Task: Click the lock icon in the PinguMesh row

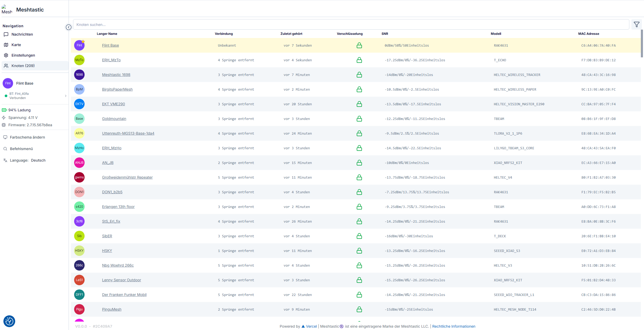Action: click(359, 309)
